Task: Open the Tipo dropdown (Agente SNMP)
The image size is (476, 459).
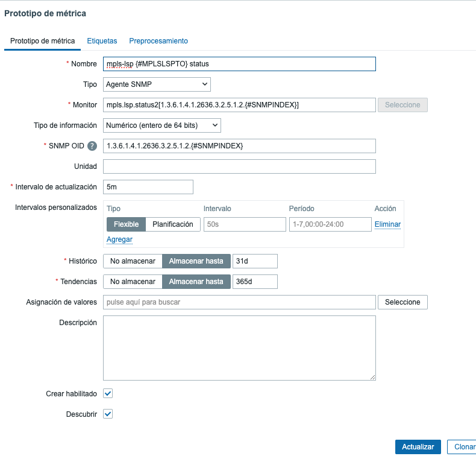Action: pyautogui.click(x=157, y=84)
